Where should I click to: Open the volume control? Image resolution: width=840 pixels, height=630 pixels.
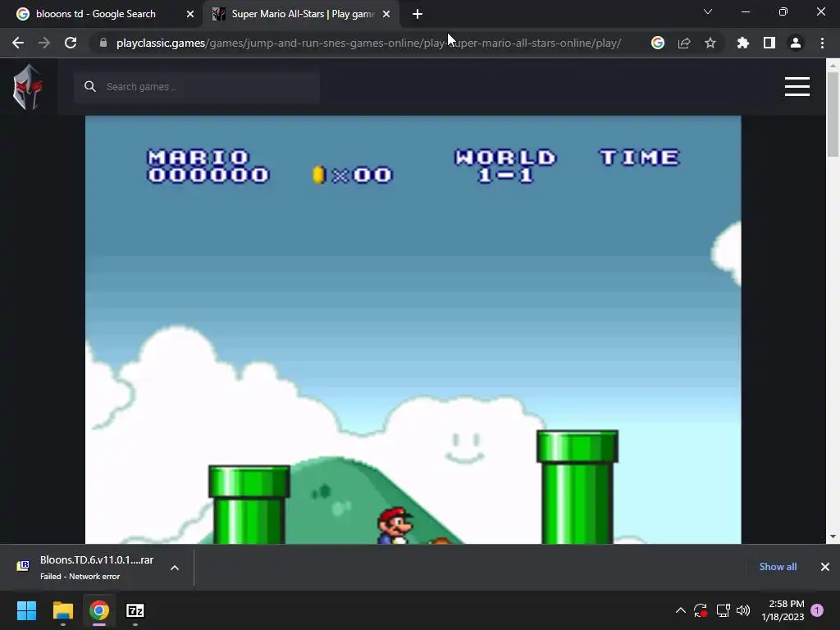click(x=743, y=610)
